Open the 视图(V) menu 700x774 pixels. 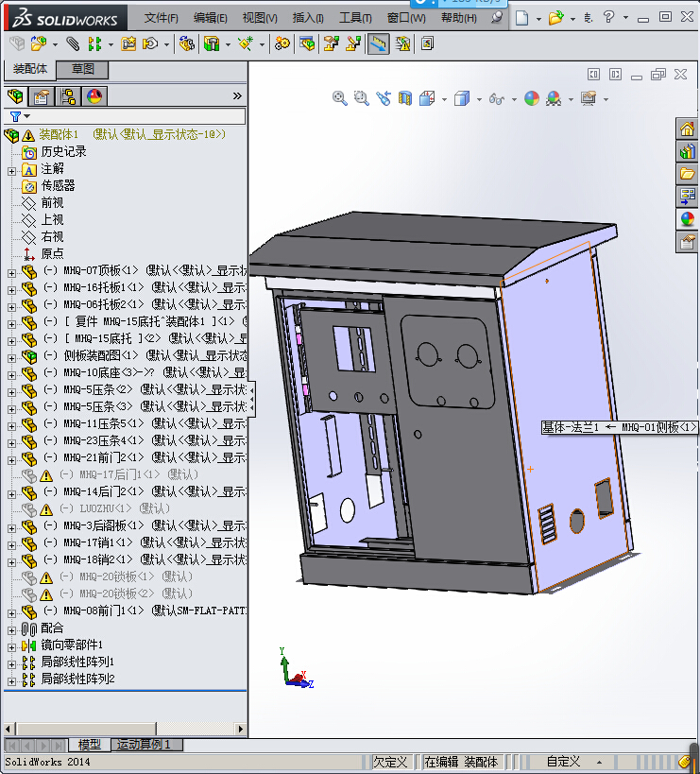coord(260,18)
